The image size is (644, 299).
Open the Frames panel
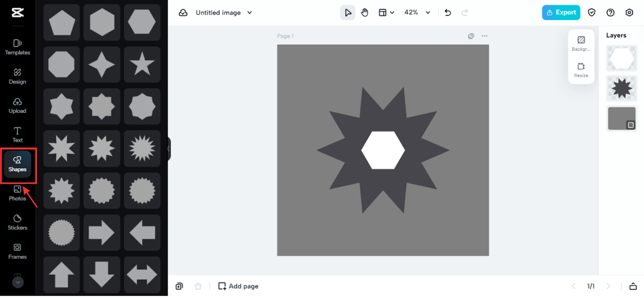click(17, 251)
